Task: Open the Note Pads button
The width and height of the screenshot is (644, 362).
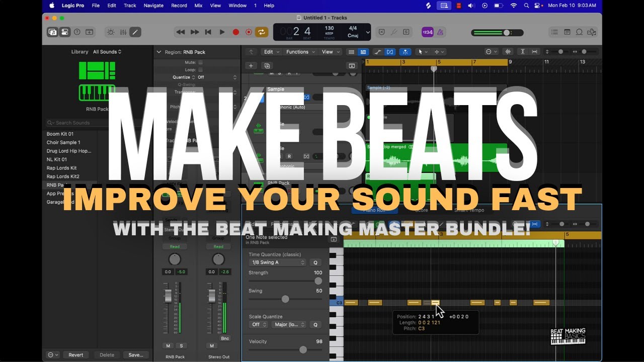Action: coord(567,32)
